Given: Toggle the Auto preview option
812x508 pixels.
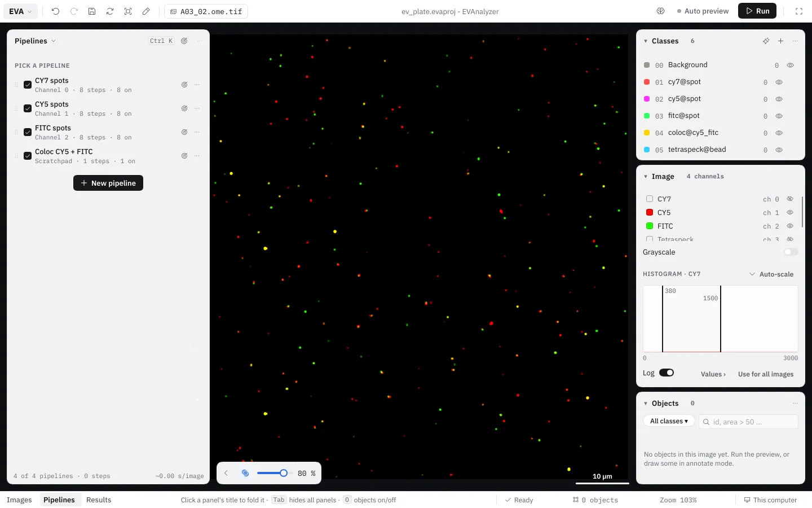Looking at the screenshot, I should 703,11.
